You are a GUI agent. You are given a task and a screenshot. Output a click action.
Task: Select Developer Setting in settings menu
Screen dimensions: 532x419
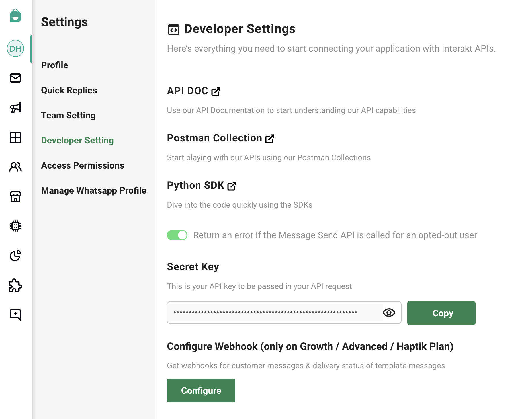[77, 140]
